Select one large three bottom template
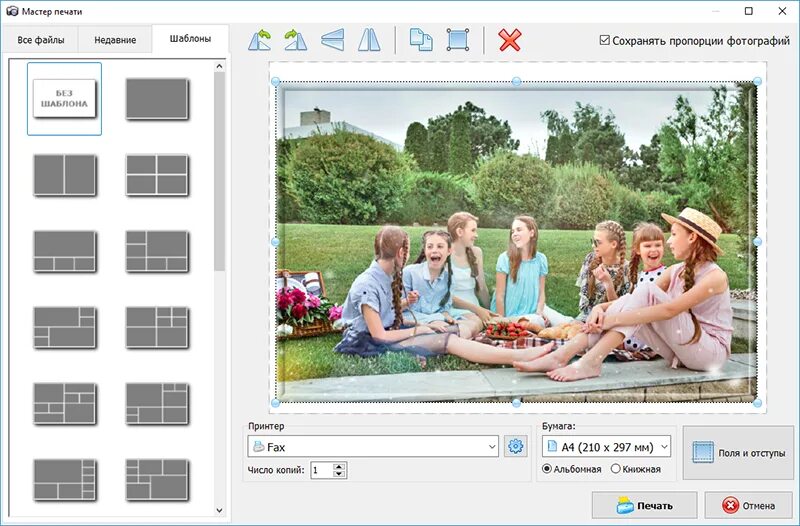Screen dimensions: 800x526 64,251
